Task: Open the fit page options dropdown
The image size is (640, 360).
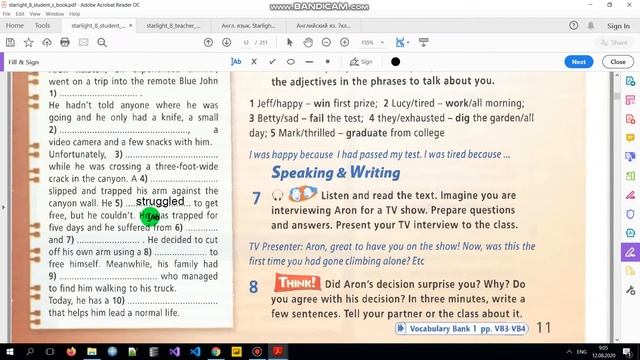Action: 402,42
